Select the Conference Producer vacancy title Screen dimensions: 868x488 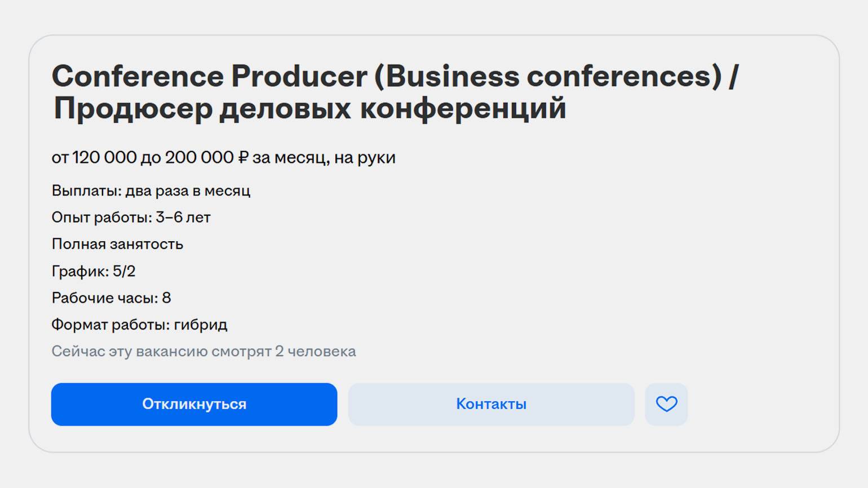[395, 92]
